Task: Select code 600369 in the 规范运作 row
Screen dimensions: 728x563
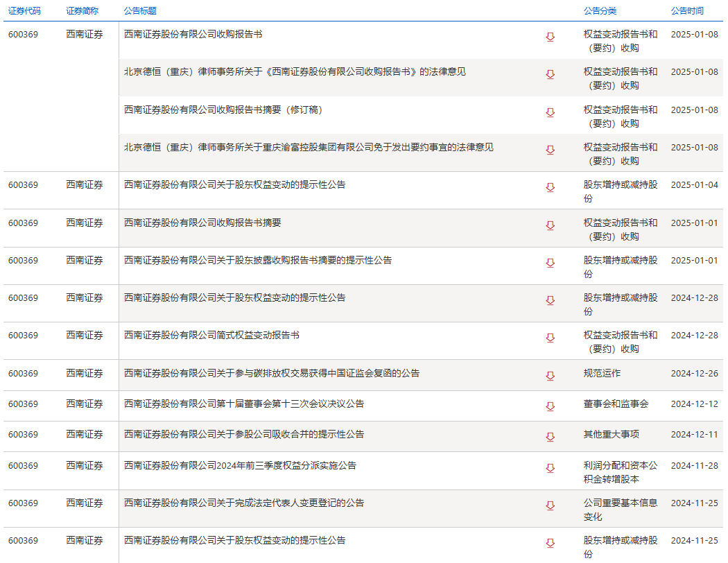Action: [23, 373]
